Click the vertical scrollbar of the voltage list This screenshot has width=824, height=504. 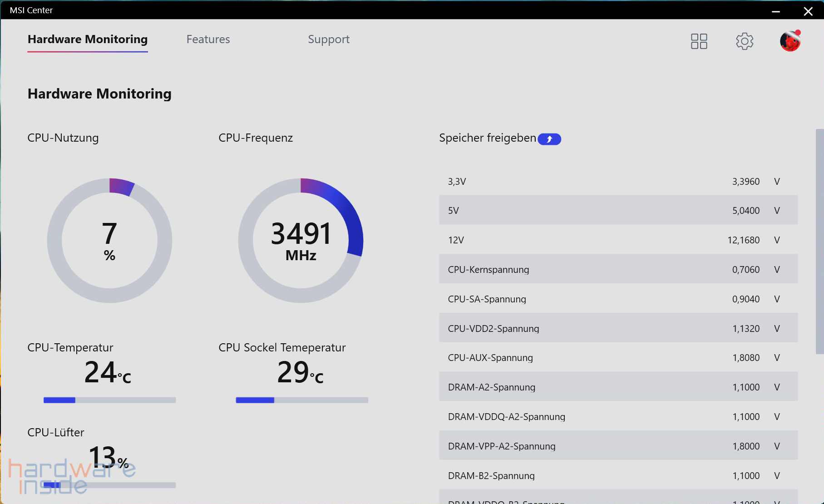point(819,241)
